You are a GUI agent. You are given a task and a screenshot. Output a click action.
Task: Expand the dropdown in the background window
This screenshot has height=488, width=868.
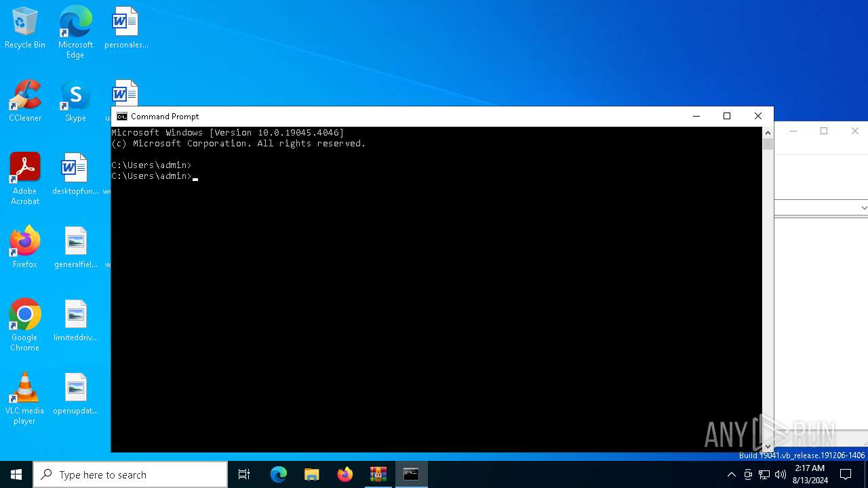pyautogui.click(x=863, y=208)
